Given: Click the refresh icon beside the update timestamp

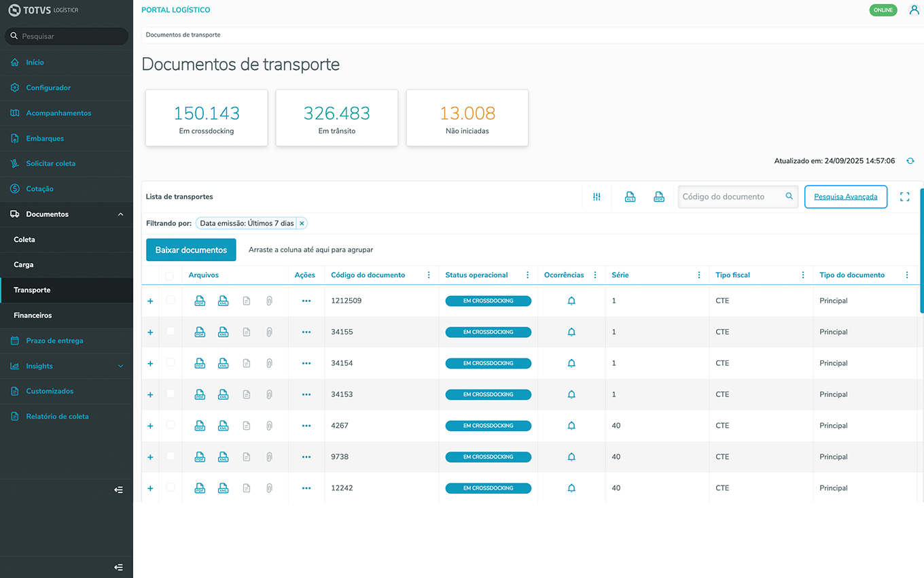Looking at the screenshot, I should [910, 161].
